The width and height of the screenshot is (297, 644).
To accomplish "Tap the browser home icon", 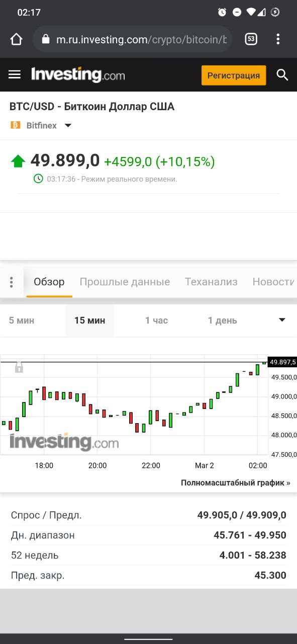I will (x=17, y=39).
